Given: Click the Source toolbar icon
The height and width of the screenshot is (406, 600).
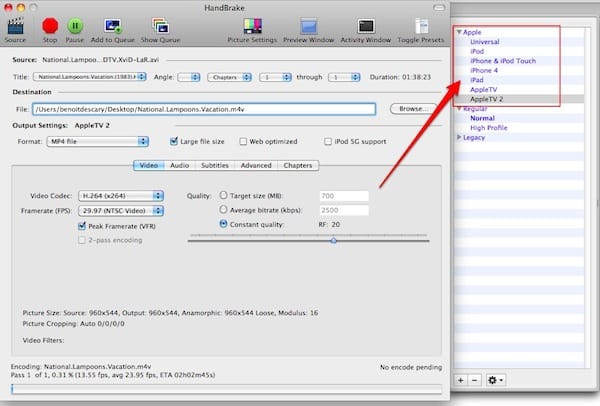Looking at the screenshot, I should [x=15, y=25].
